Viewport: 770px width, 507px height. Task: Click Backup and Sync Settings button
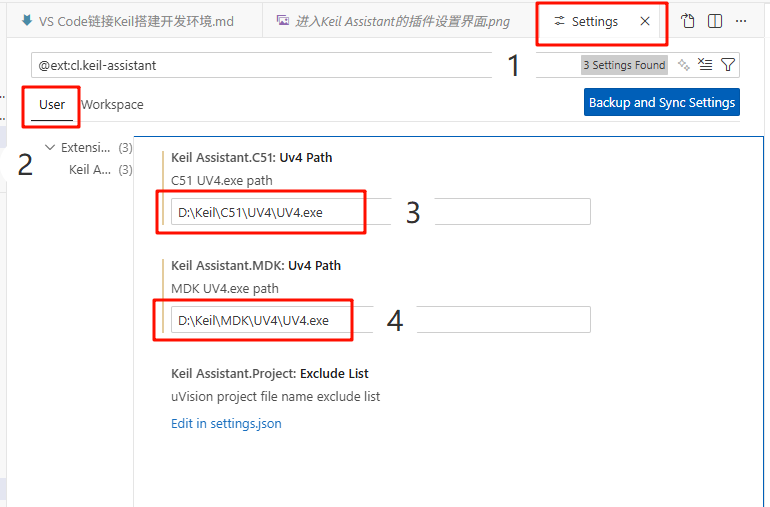point(661,102)
